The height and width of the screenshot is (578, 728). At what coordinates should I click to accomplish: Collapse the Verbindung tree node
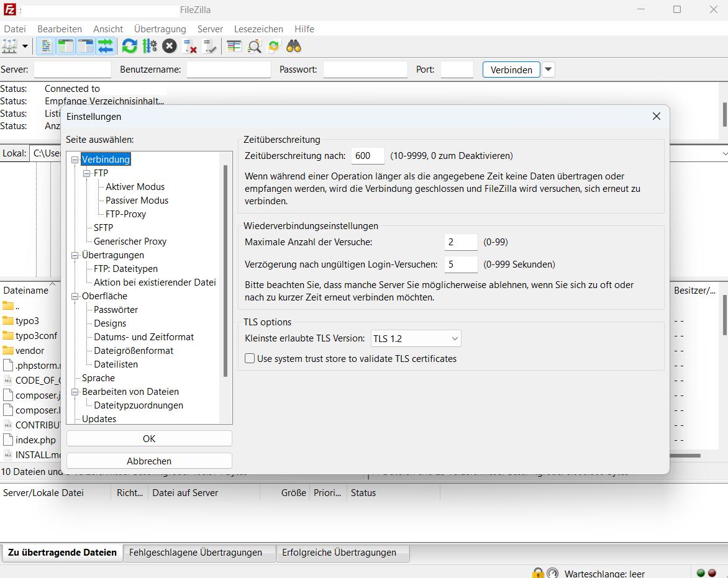point(75,160)
